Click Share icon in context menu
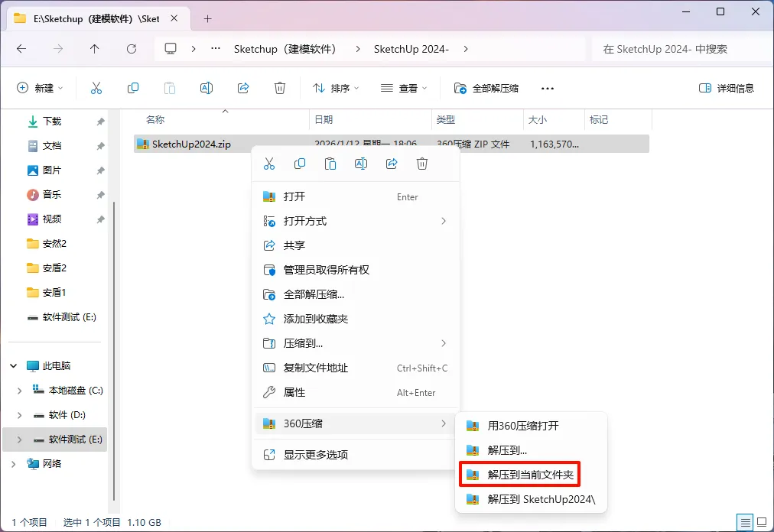Screen dimensions: 774x532 pos(392,164)
